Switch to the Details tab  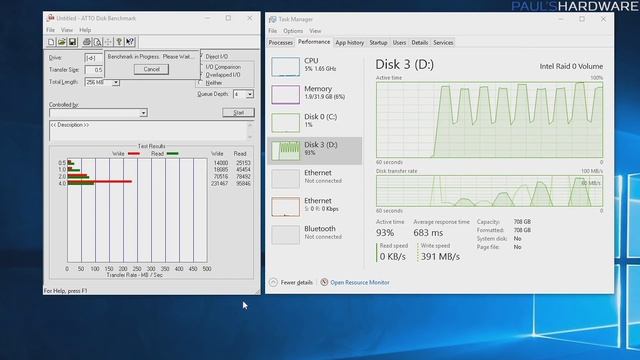coord(420,42)
